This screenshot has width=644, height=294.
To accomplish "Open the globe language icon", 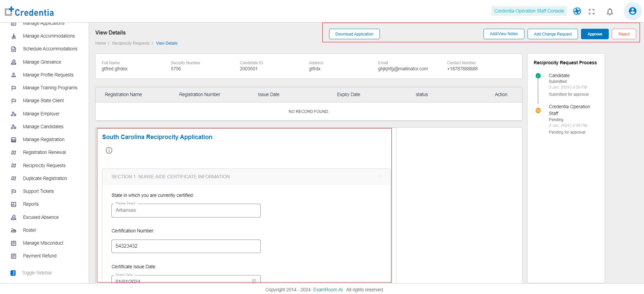I will point(577,11).
